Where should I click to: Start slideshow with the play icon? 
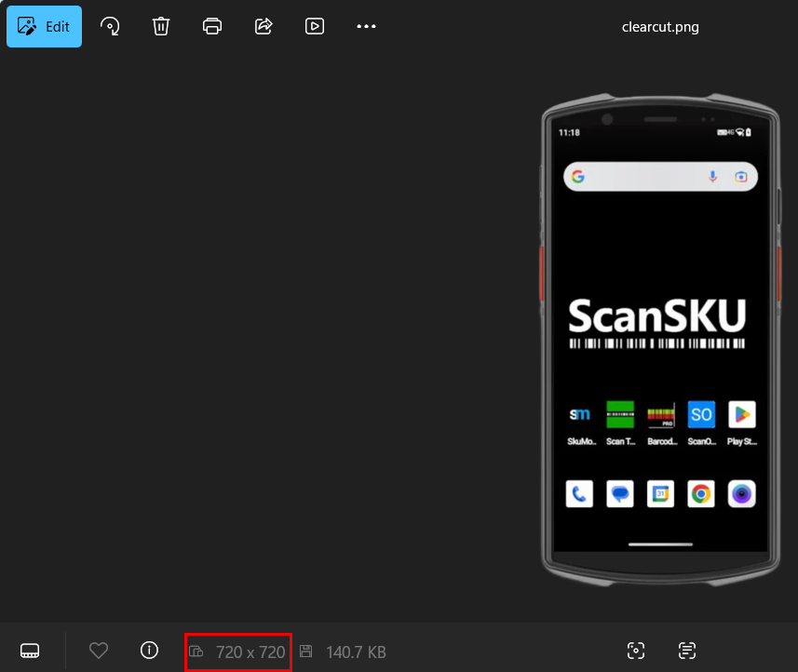point(315,26)
